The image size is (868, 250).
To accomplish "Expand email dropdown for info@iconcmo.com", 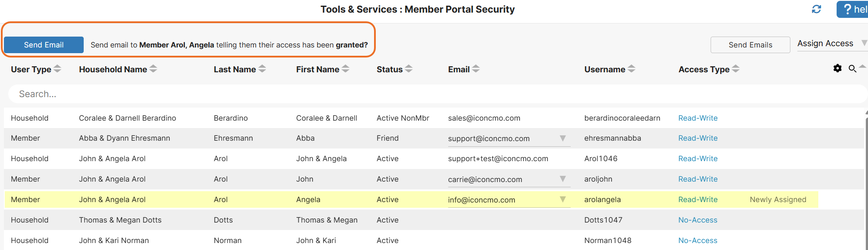I will (563, 199).
